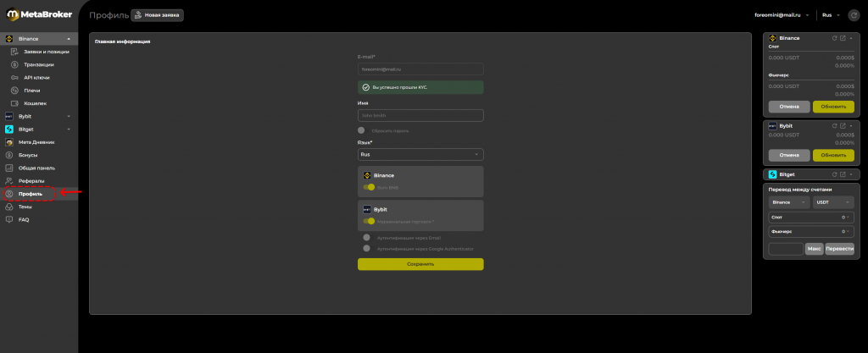Image resolution: width=868 pixels, height=353 pixels.
Task: Open Фьючерс destination account dropdown
Action: point(811,231)
